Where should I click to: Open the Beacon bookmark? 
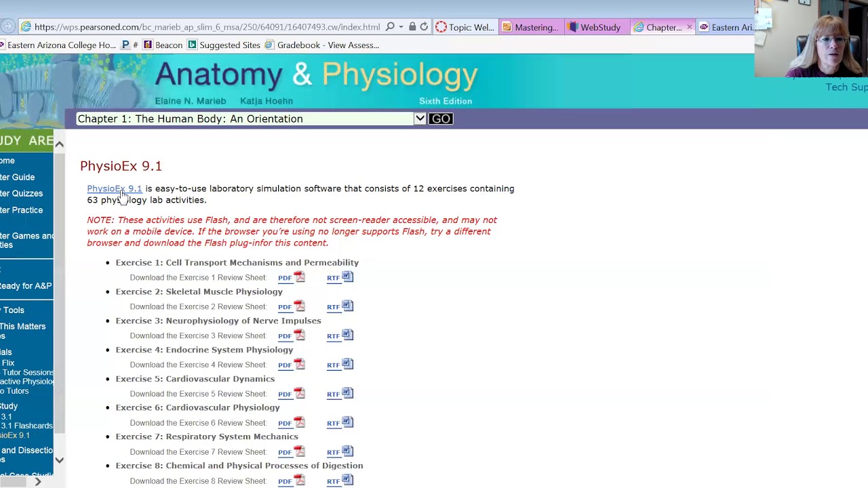pyautogui.click(x=163, y=45)
